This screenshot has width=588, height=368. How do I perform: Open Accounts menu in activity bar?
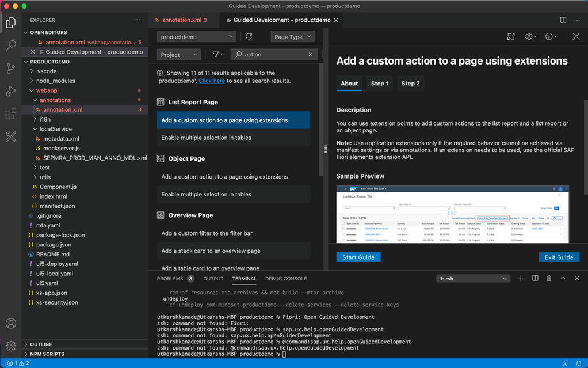click(x=11, y=323)
